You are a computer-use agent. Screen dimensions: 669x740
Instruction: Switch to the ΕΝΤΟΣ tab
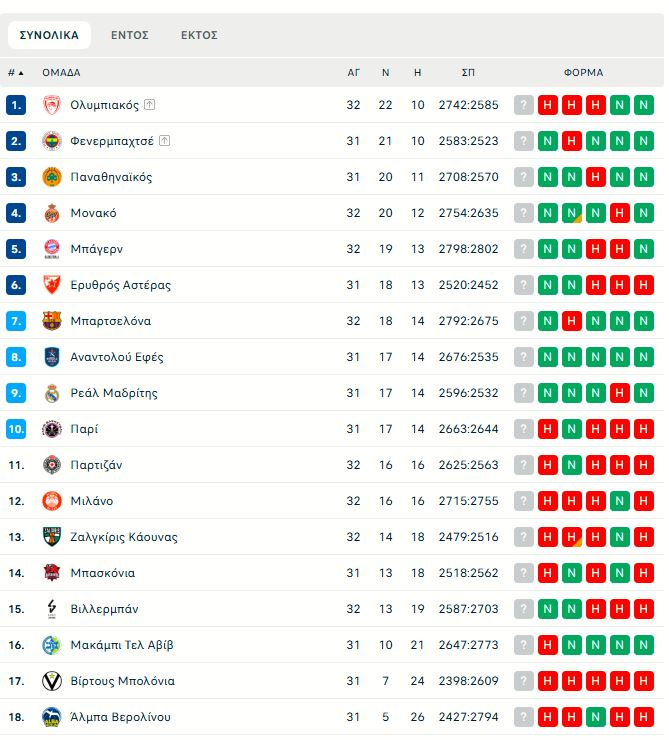[130, 35]
